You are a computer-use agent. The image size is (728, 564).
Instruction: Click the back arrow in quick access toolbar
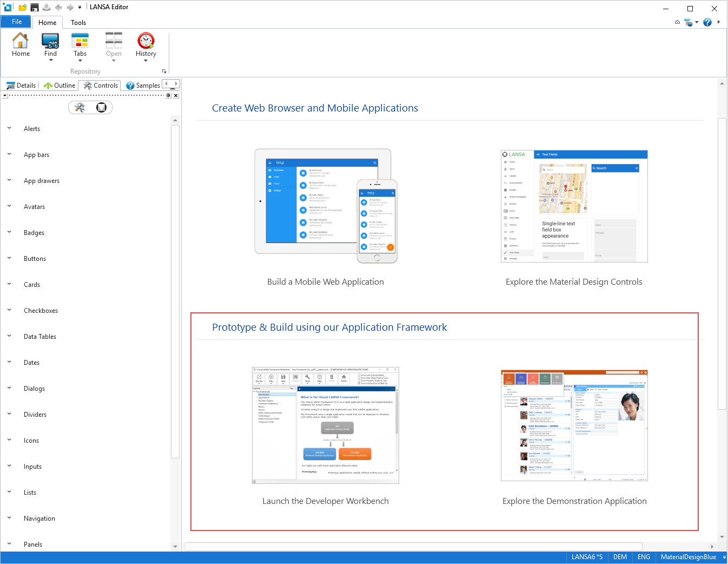(x=58, y=8)
